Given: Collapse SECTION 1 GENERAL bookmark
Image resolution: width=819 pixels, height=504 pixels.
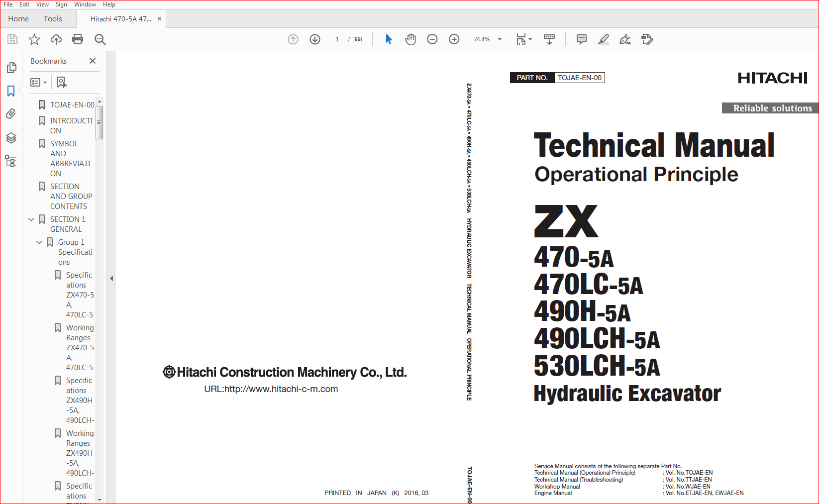Looking at the screenshot, I should (31, 219).
